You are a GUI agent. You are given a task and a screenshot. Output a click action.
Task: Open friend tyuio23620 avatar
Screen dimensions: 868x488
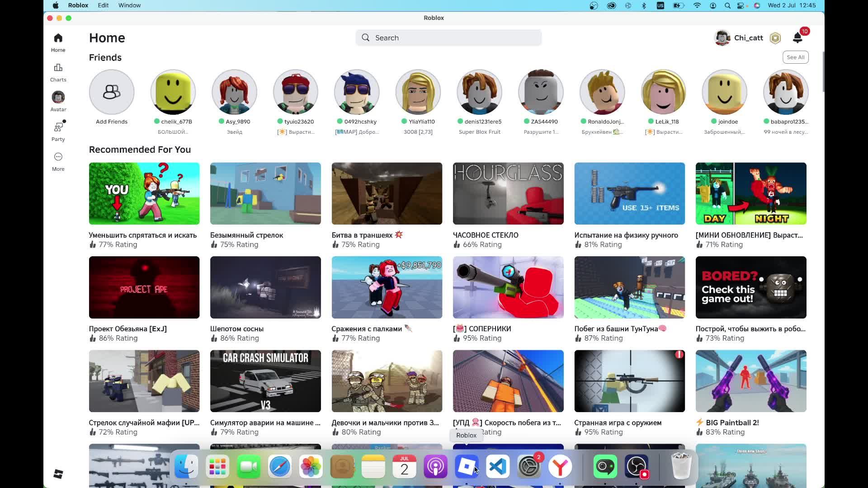point(296,92)
